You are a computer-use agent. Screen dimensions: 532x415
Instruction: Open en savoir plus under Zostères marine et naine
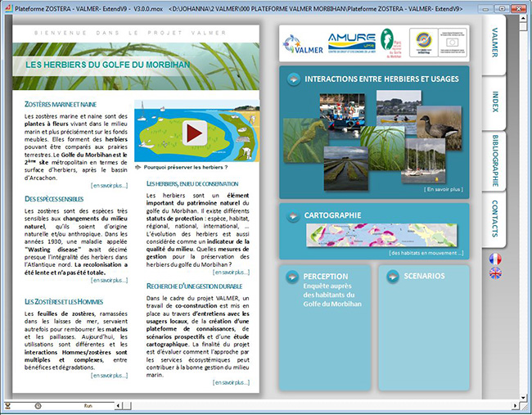point(109,186)
